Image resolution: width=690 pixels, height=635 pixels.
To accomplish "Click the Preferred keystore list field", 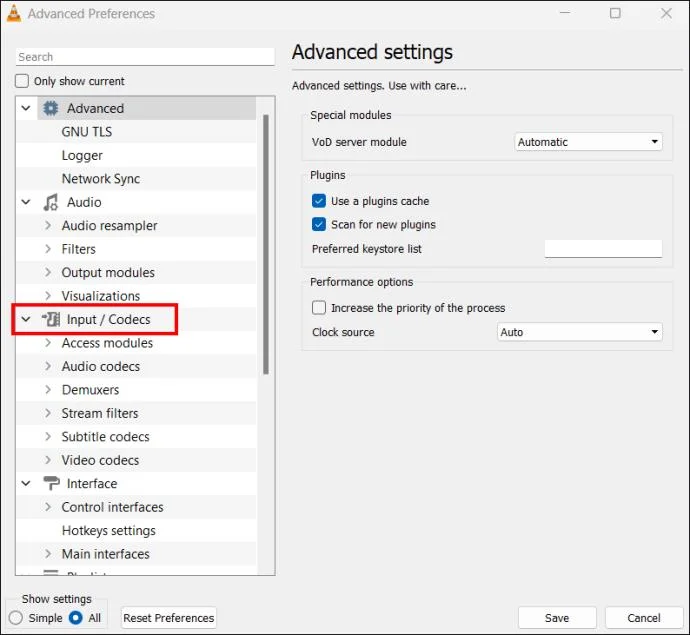I will (x=603, y=249).
